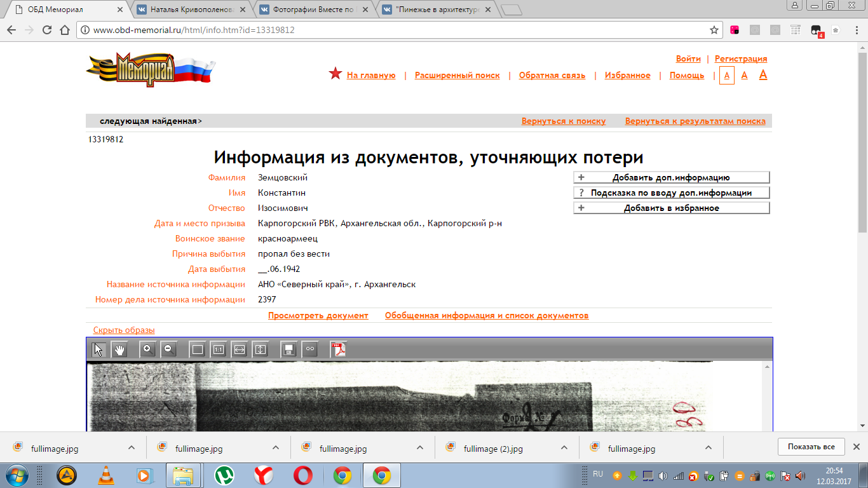Open options for 'fullimage (2).jpg' download
The image size is (868, 488).
tap(564, 447)
